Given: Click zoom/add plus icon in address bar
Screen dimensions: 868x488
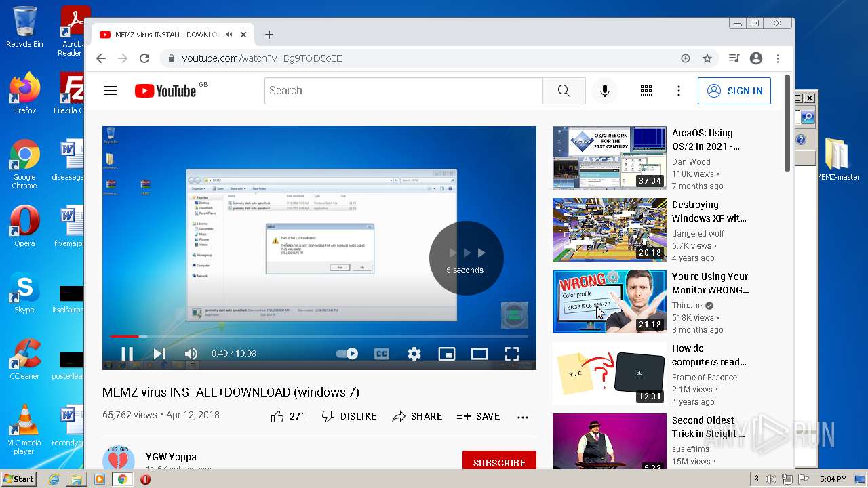Looking at the screenshot, I should click(686, 58).
